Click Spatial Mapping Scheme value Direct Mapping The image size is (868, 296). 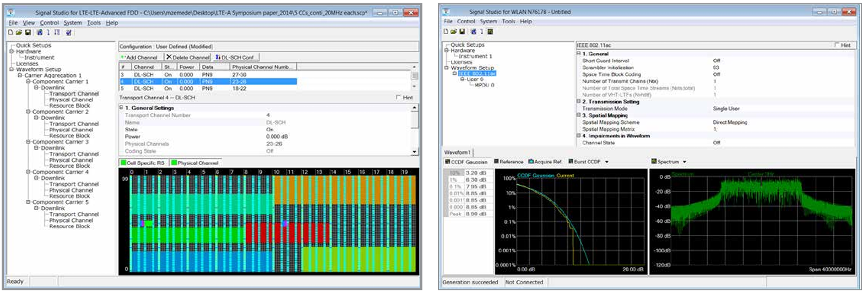coord(730,122)
